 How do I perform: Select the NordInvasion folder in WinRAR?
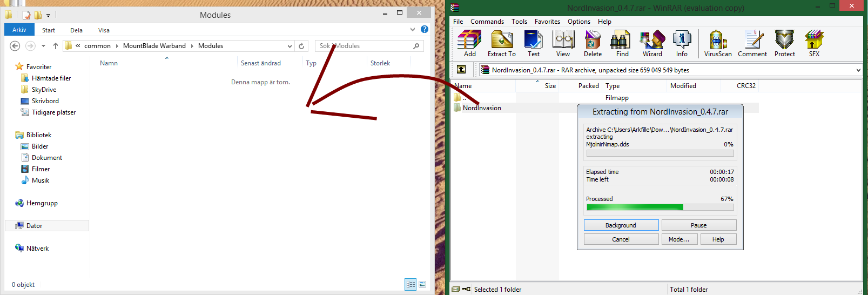[x=482, y=108]
